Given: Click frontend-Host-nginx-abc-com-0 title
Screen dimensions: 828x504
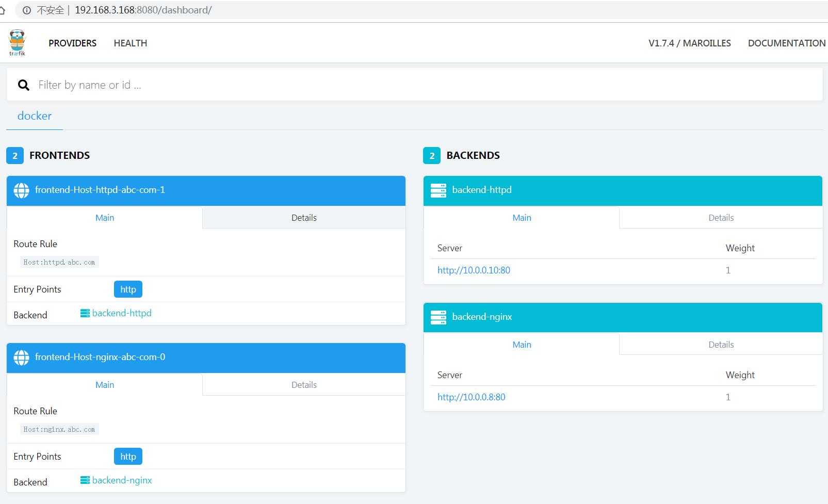Looking at the screenshot, I should pyautogui.click(x=100, y=357).
